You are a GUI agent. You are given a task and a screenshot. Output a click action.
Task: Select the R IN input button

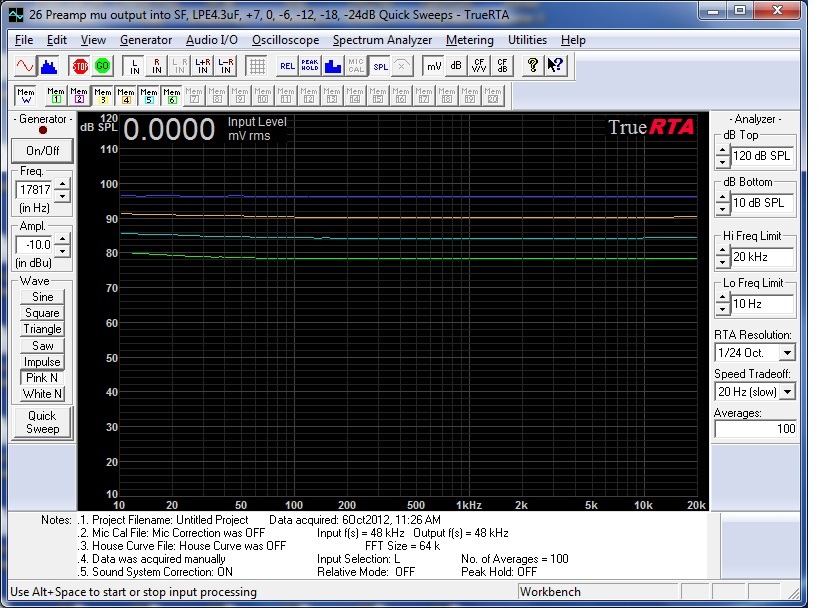(157, 66)
